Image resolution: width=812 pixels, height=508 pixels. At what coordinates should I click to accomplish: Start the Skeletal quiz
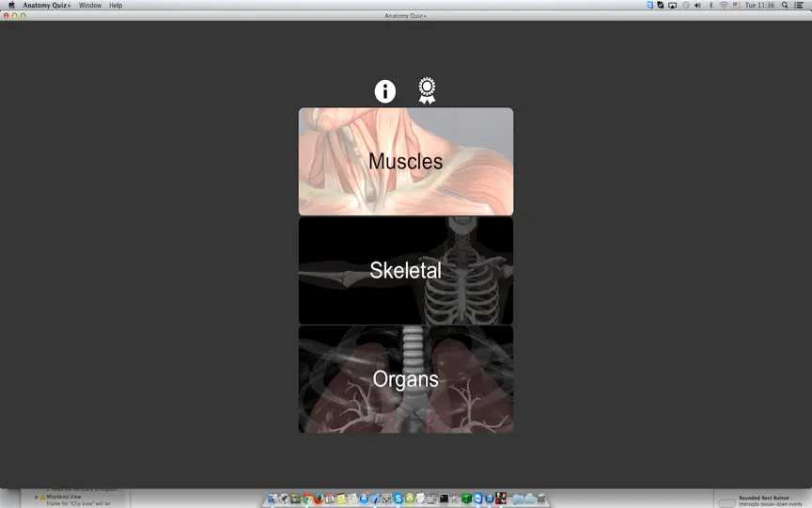406,270
